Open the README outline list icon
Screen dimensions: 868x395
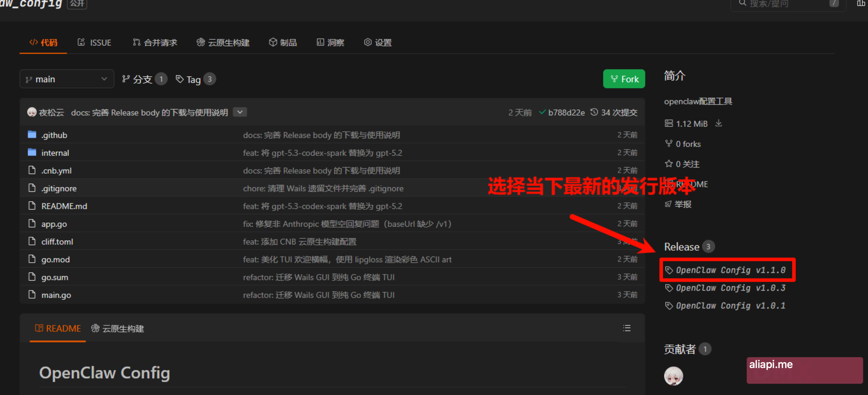627,328
